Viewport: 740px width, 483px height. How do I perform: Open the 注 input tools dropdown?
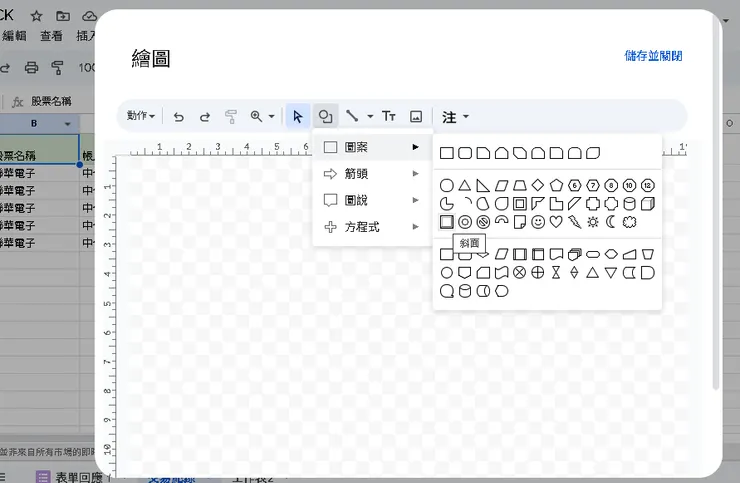[x=455, y=117]
